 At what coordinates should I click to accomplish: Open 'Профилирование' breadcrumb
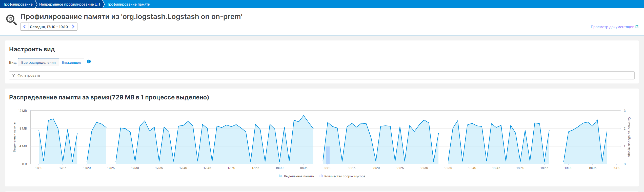[17, 4]
